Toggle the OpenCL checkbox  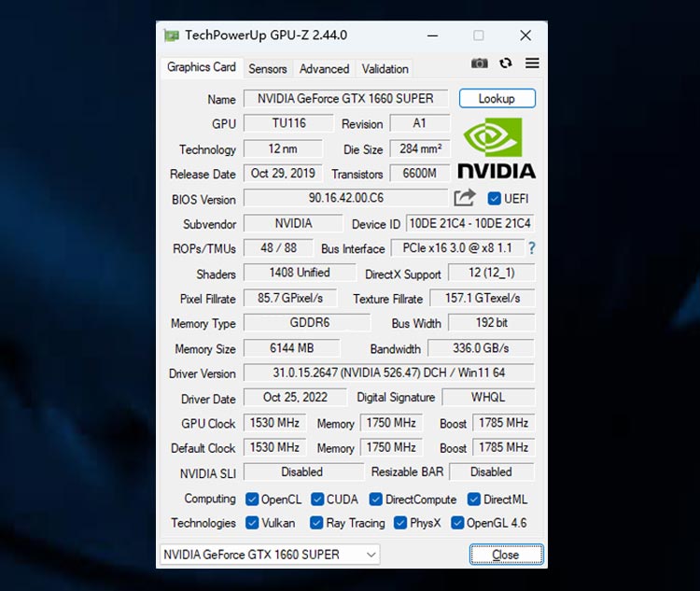click(x=252, y=500)
